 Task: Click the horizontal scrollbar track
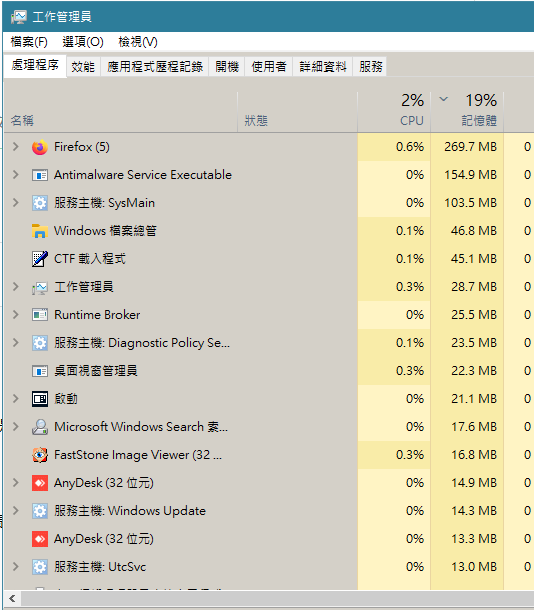tap(278, 598)
